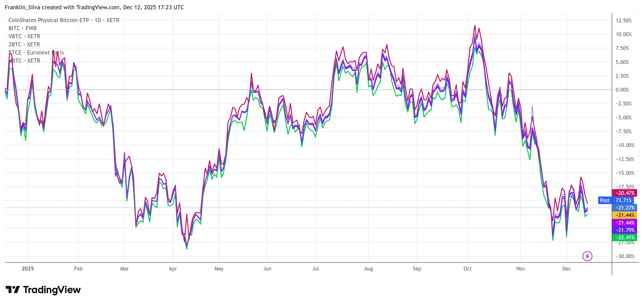This screenshot has height=304, width=644.
Task: Click the purple lightning bolt icon
Action: tap(587, 256)
